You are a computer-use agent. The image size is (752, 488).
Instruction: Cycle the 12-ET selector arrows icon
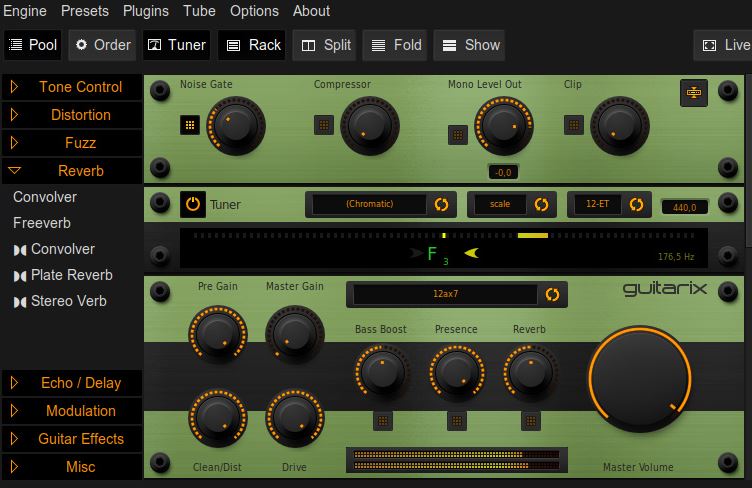point(636,204)
